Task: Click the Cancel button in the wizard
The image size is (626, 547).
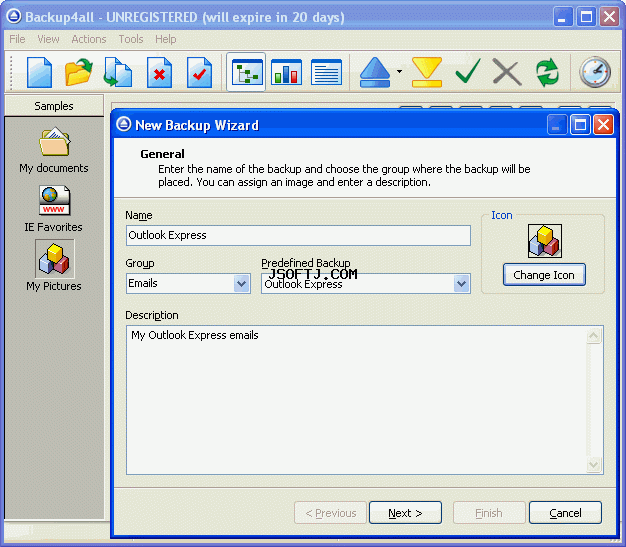Action: tap(565, 513)
